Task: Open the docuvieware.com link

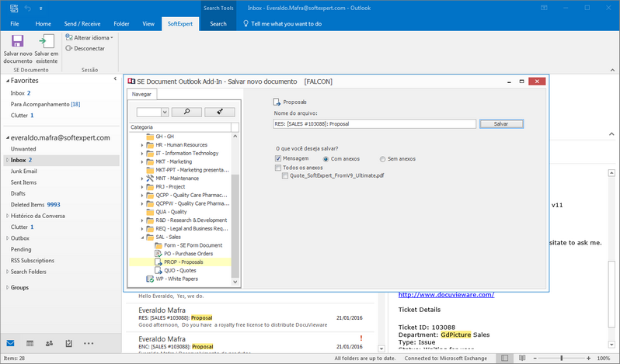Action: coord(446,294)
